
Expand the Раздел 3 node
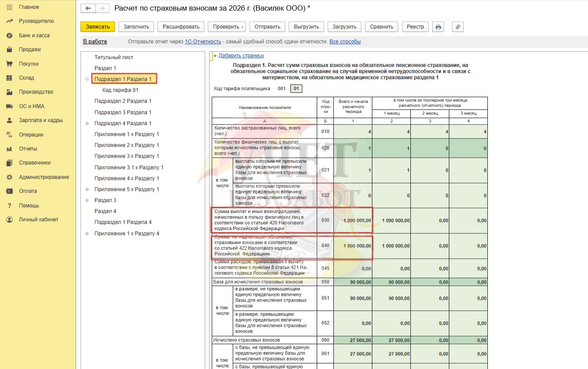[87, 200]
